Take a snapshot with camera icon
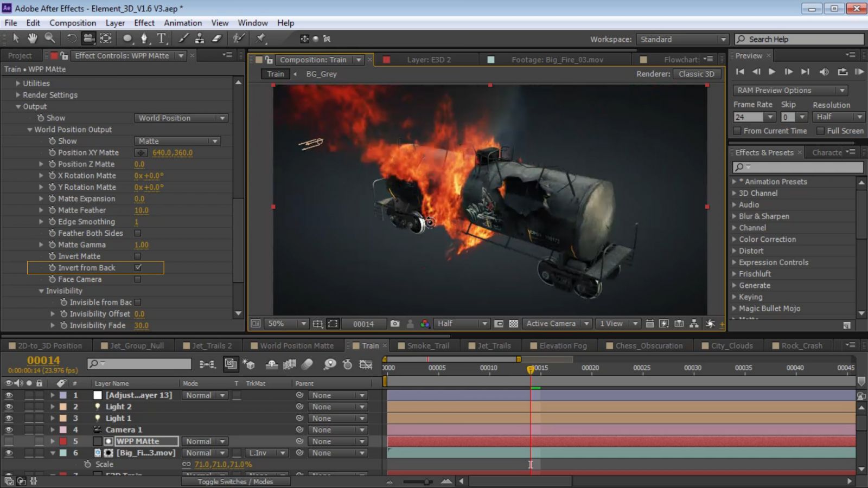This screenshot has height=488, width=868. pos(395,324)
